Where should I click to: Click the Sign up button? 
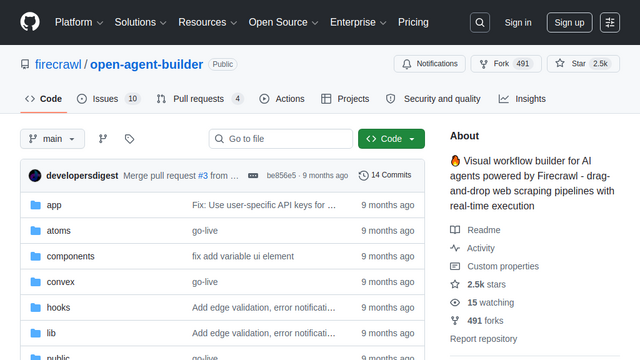pos(569,22)
